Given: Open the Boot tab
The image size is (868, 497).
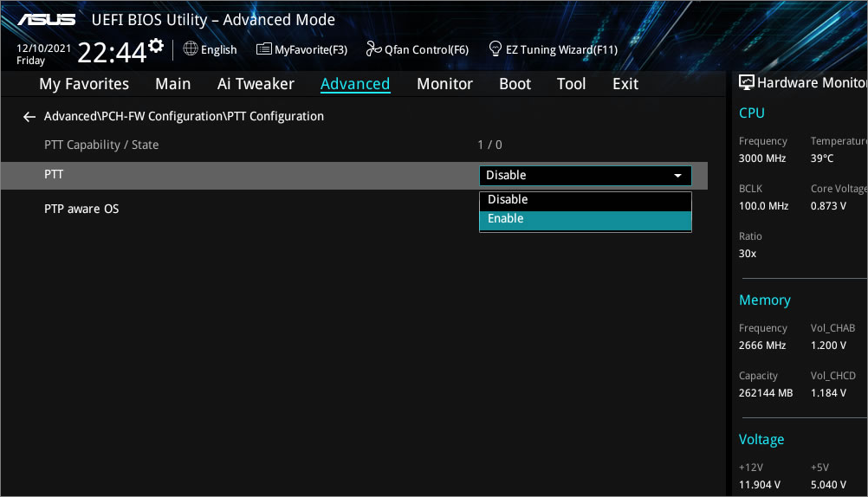Looking at the screenshot, I should pos(515,84).
